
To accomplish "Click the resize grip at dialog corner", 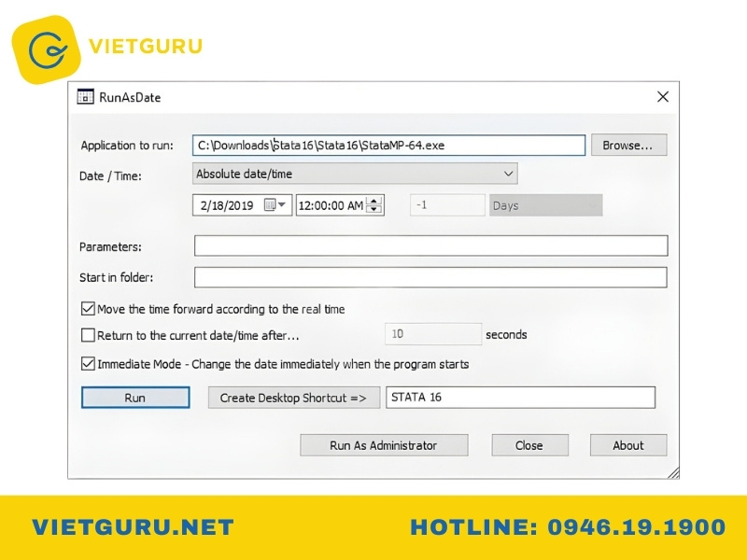I will pos(672,472).
